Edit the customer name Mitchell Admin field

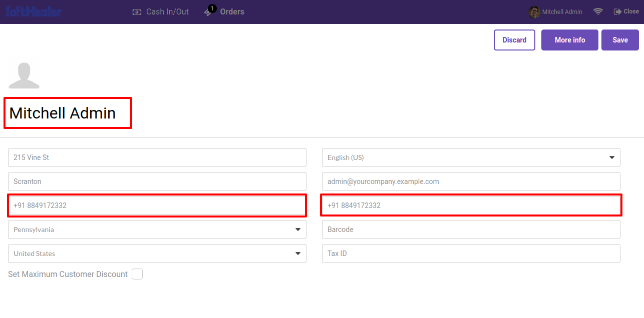68,113
